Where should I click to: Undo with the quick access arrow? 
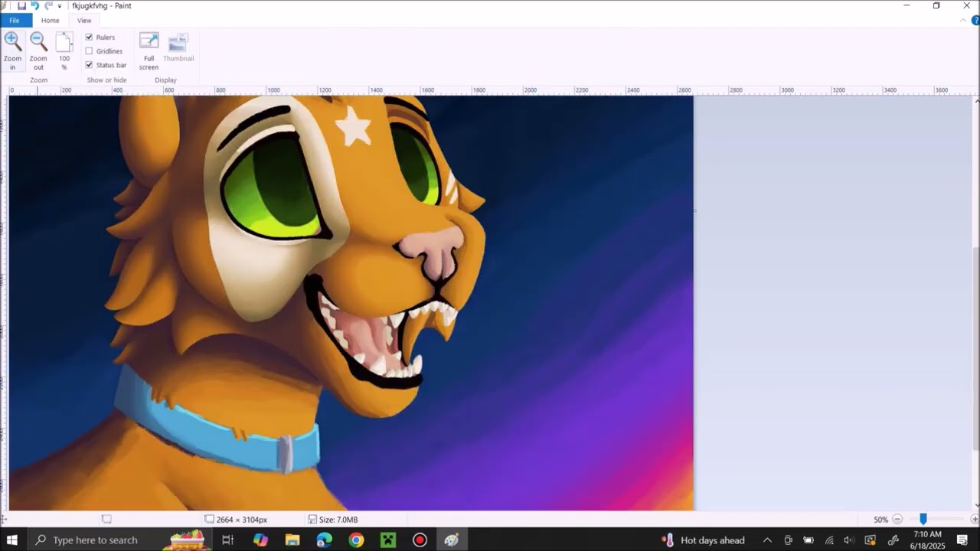(34, 5)
